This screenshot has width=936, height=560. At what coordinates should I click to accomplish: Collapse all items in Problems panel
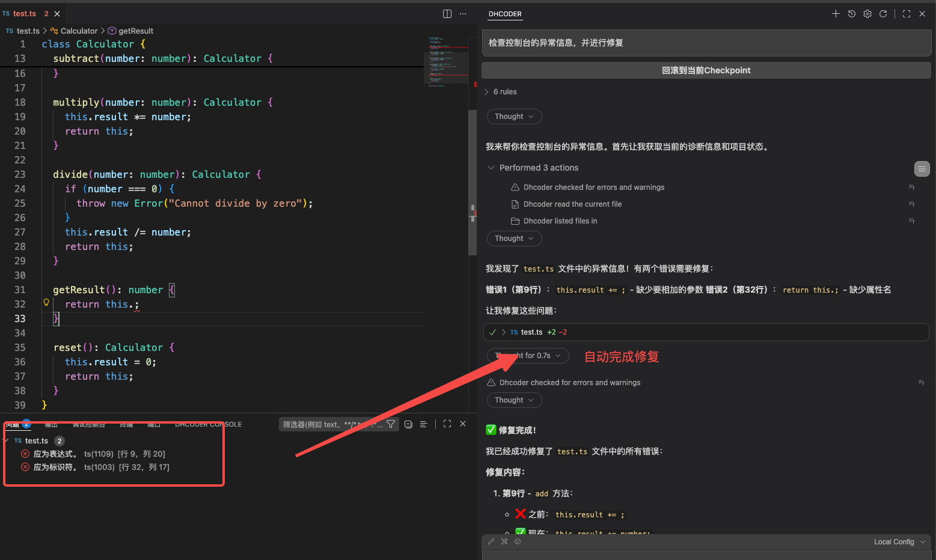tap(408, 424)
